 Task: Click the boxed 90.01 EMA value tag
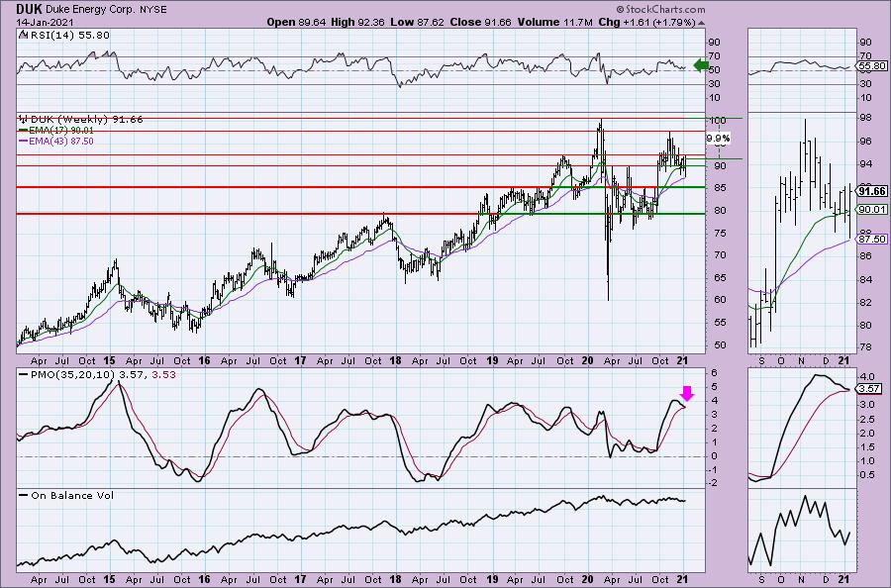(x=872, y=210)
